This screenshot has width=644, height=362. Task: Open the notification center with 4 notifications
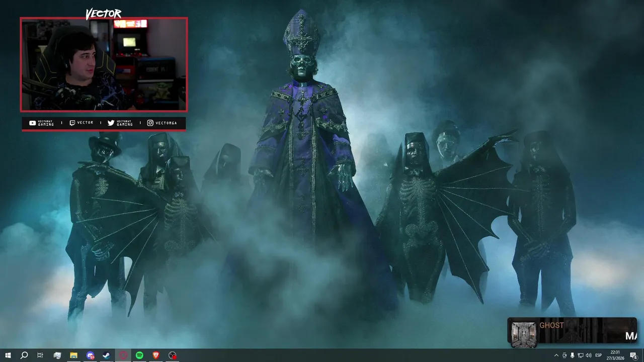pyautogui.click(x=634, y=355)
